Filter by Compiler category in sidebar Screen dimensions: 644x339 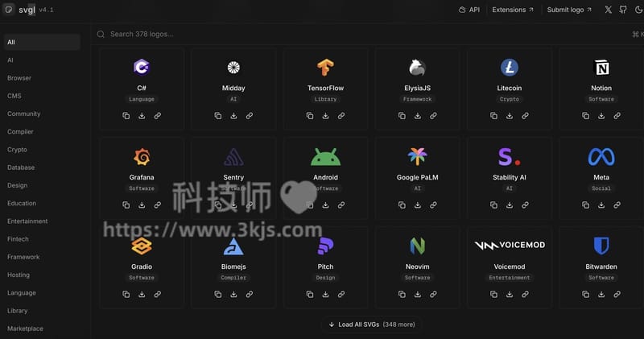point(21,131)
